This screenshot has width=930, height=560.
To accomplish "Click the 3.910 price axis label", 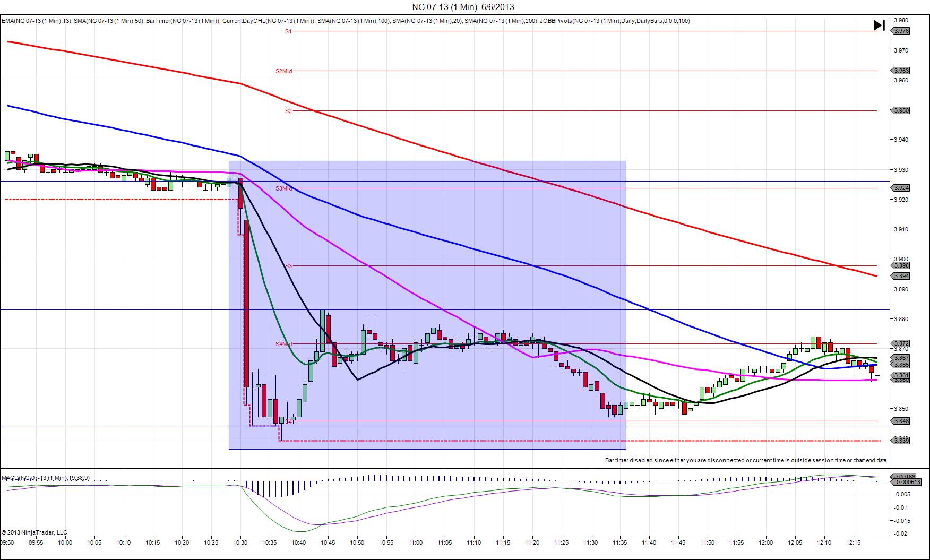I will (x=901, y=230).
